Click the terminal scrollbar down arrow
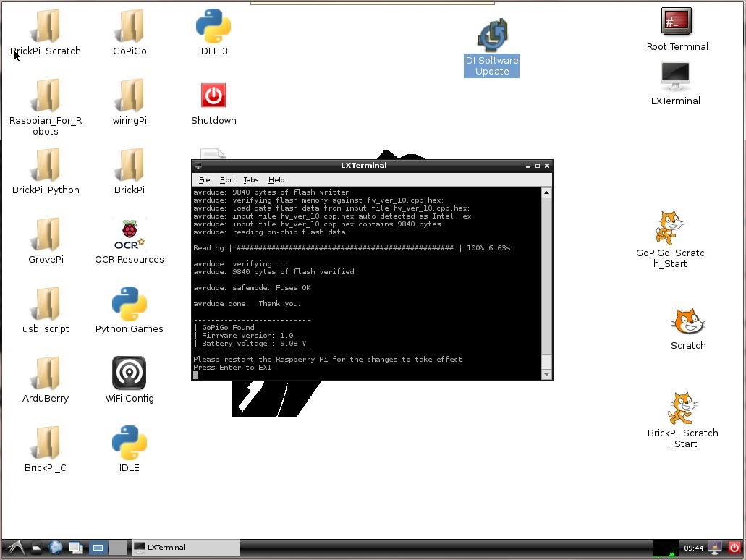Viewport: 746px width, 560px height. click(x=546, y=375)
